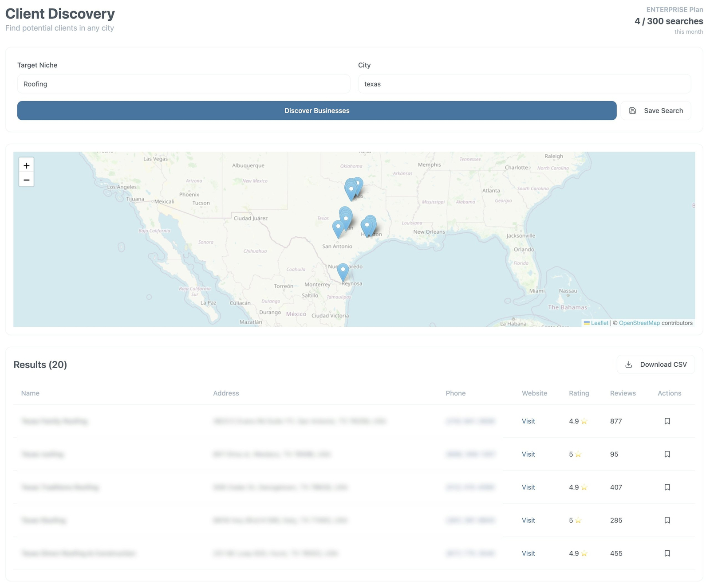
Task: Open the Leaflet attribution link
Action: [599, 323]
